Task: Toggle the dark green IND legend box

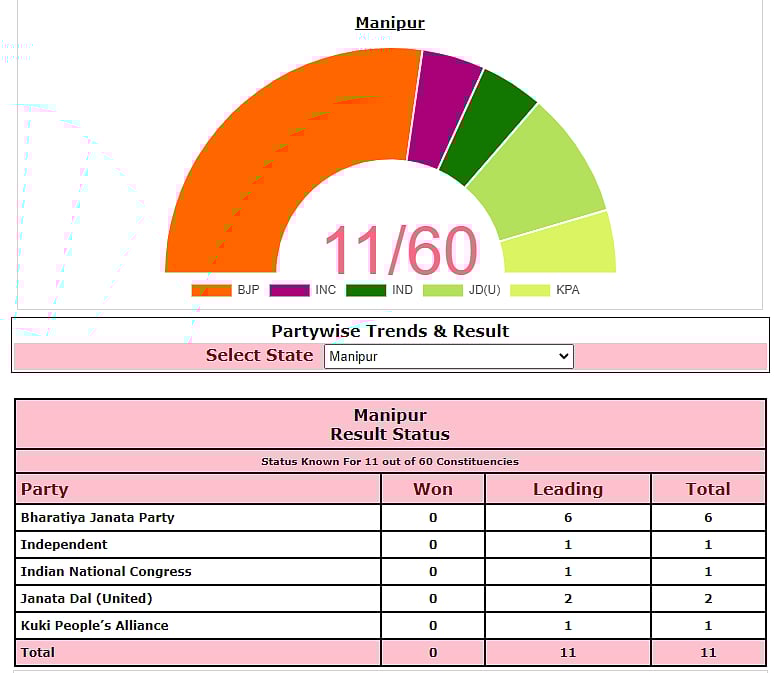Action: (366, 290)
